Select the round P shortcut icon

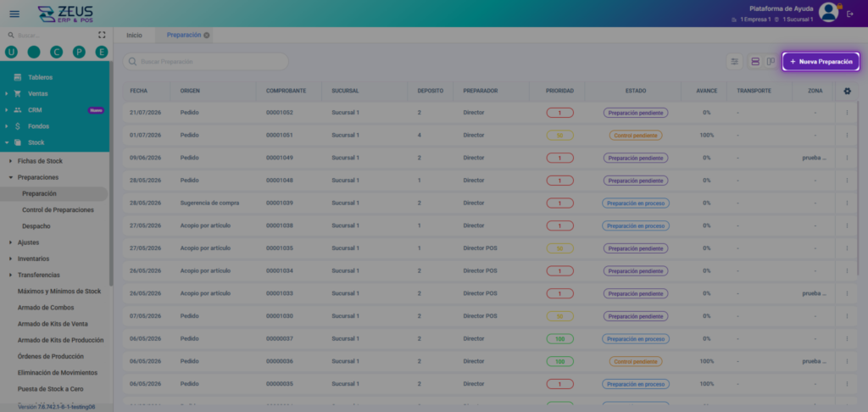tap(79, 52)
